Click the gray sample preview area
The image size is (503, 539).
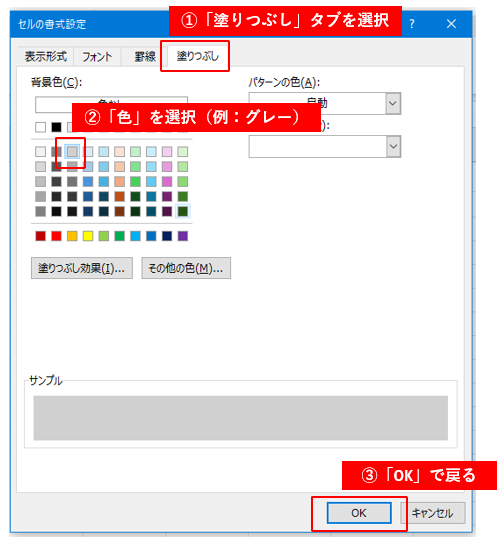(241, 418)
